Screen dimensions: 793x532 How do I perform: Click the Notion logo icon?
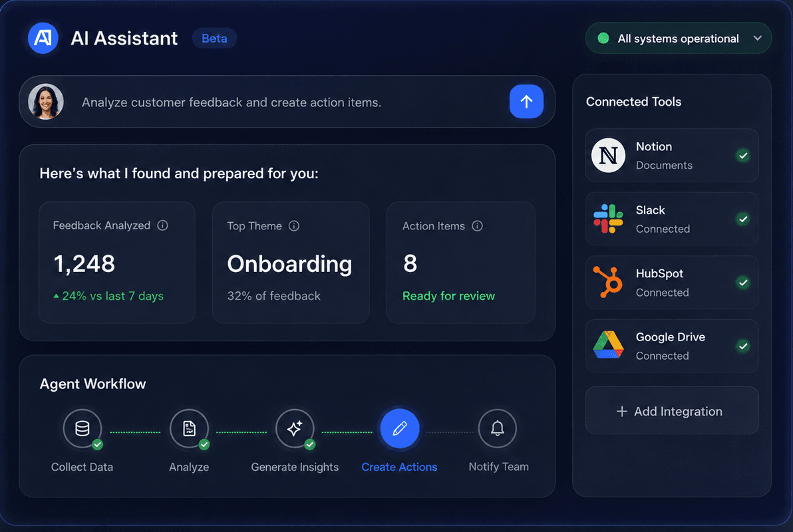[x=609, y=155]
